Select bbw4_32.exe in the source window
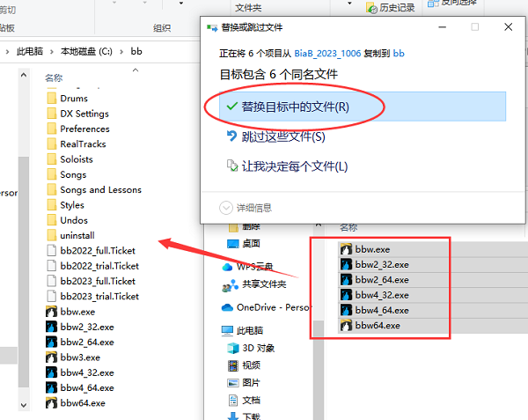528x420 pixels. pos(382,295)
